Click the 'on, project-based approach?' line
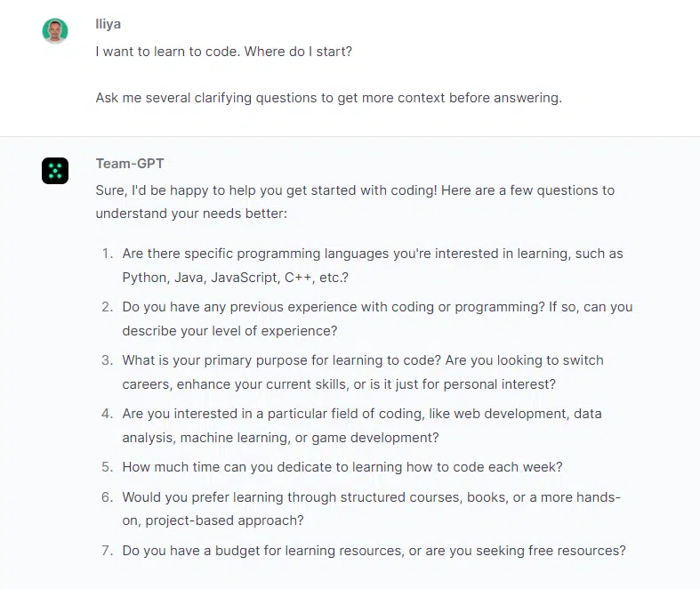Image resolution: width=700 pixels, height=589 pixels. pos(213,520)
